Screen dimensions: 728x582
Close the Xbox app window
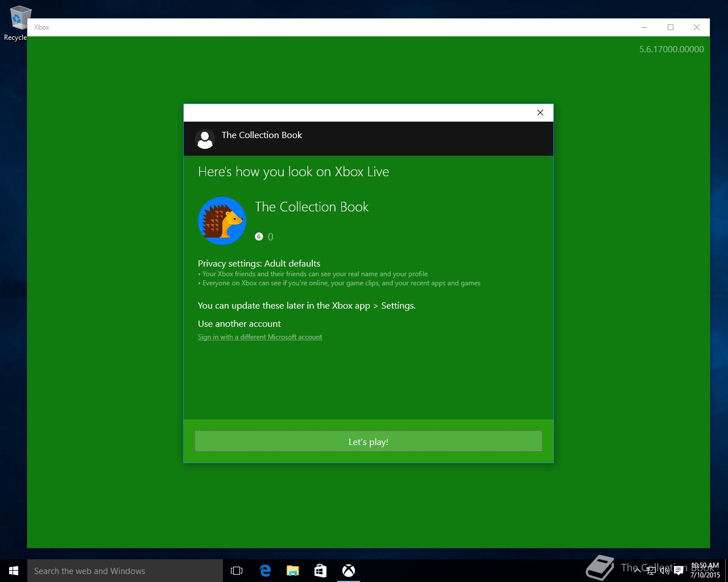click(x=697, y=27)
